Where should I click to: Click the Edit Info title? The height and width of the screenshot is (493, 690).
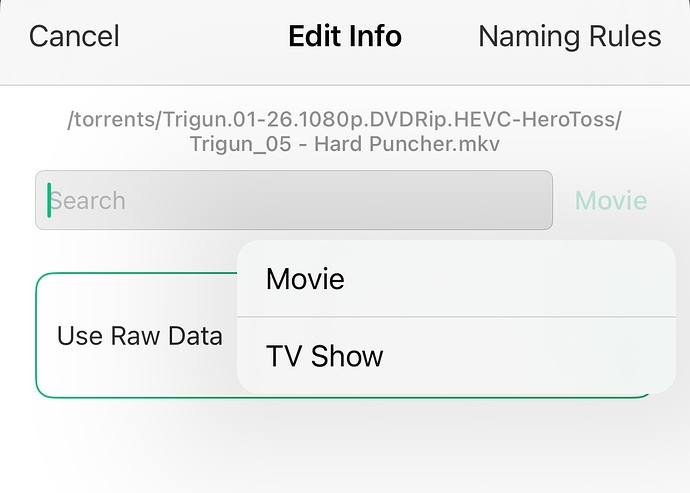click(x=345, y=37)
